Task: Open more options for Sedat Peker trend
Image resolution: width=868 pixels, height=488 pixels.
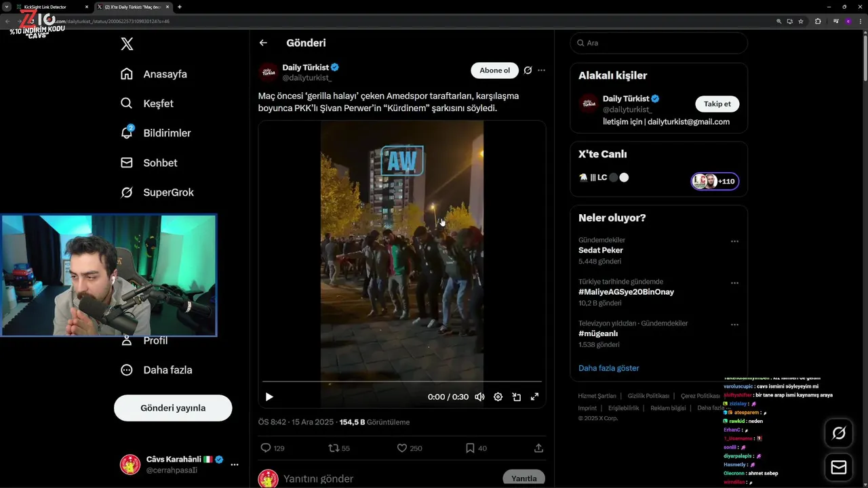Action: click(x=734, y=241)
